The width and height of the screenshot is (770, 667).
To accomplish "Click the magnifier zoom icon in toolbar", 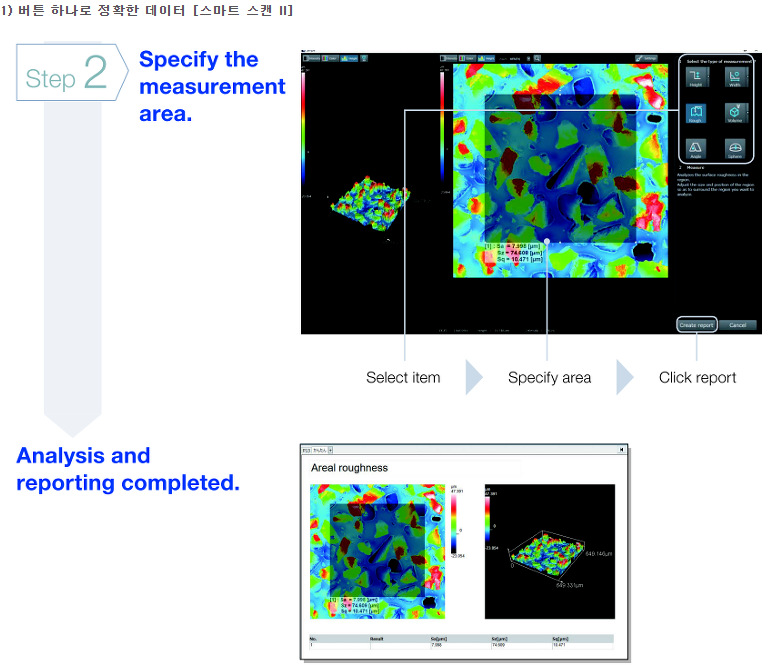I will point(537,59).
